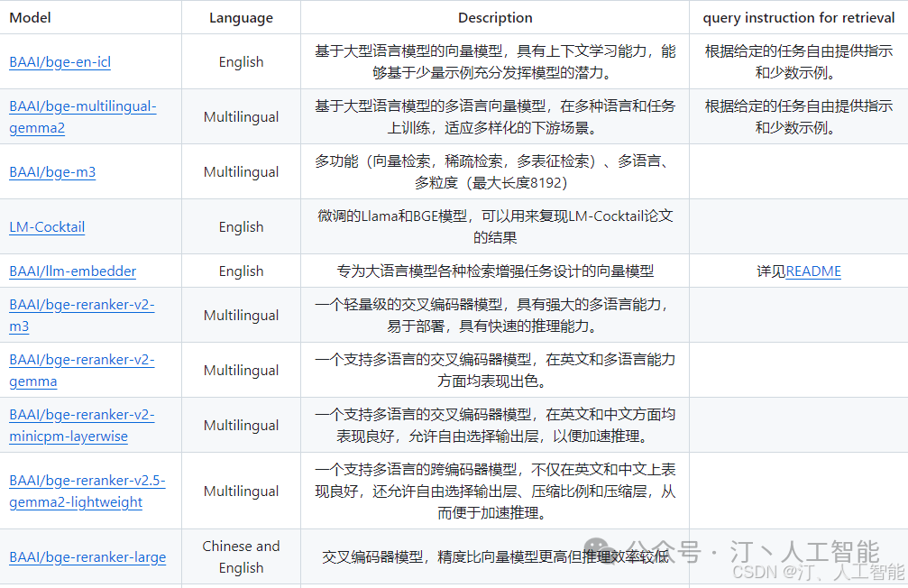Click the English cell in bge-en-icl row
The image size is (908, 588).
tap(241, 62)
